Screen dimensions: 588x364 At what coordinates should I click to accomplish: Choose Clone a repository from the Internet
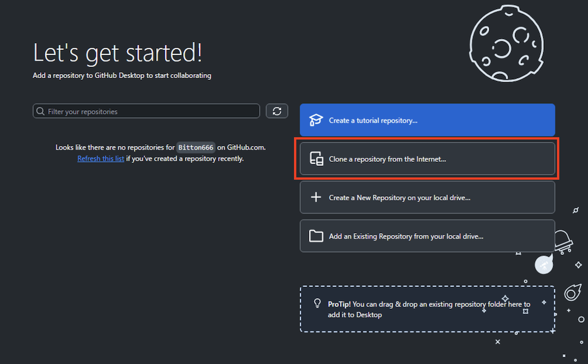pyautogui.click(x=427, y=158)
